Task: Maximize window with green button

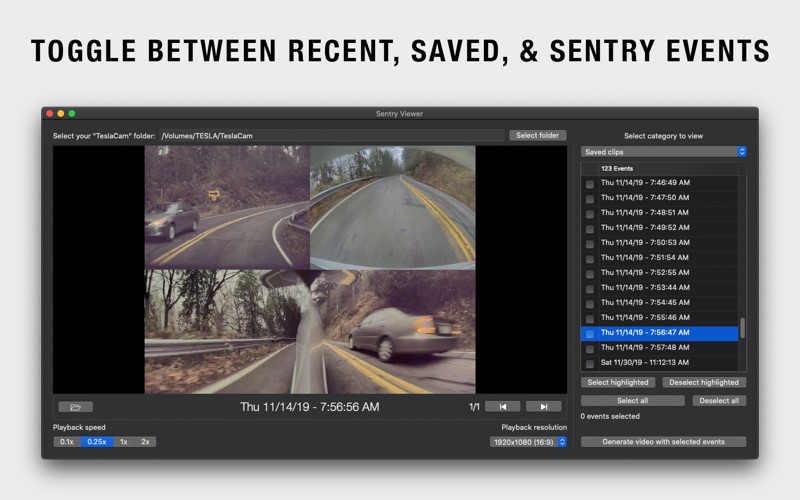Action: [x=72, y=113]
